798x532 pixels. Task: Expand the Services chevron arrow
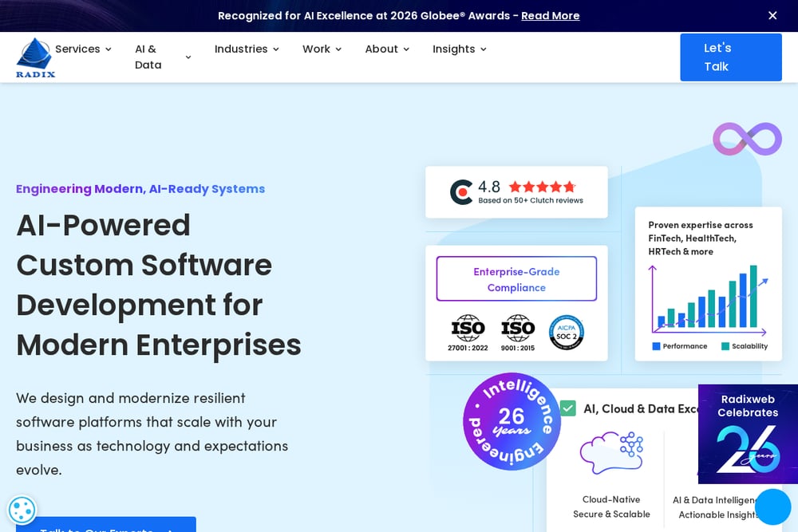[109, 49]
